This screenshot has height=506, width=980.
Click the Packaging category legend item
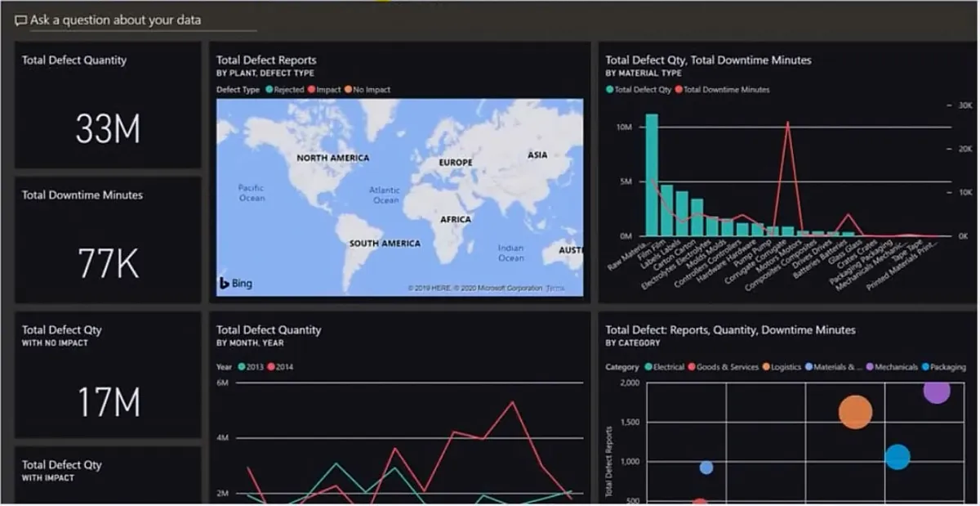click(x=944, y=367)
